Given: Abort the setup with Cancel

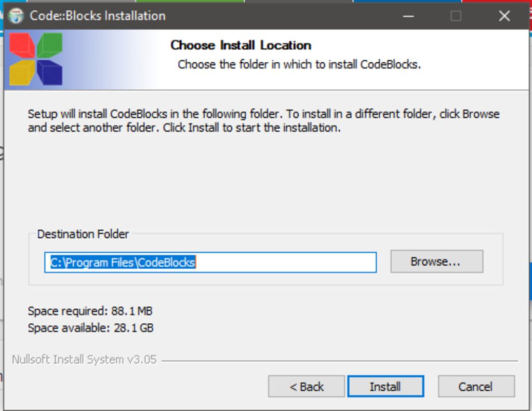Looking at the screenshot, I should 476,386.
